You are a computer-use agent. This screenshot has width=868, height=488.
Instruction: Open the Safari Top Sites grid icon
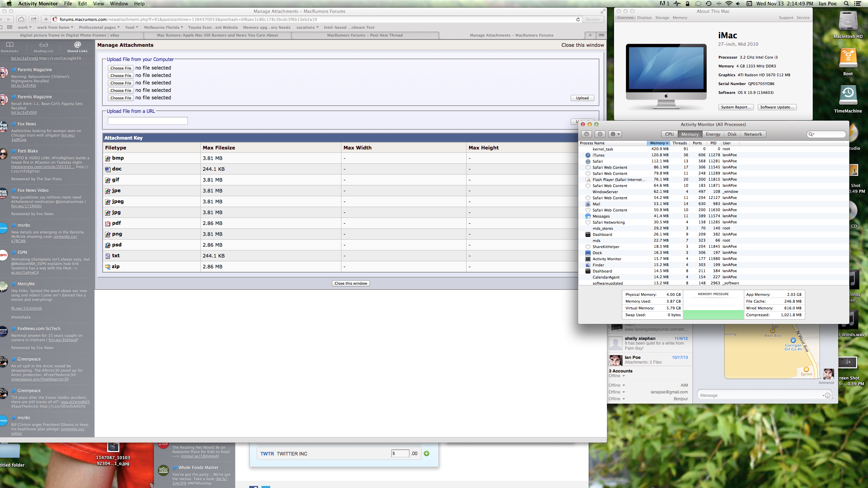click(9, 27)
